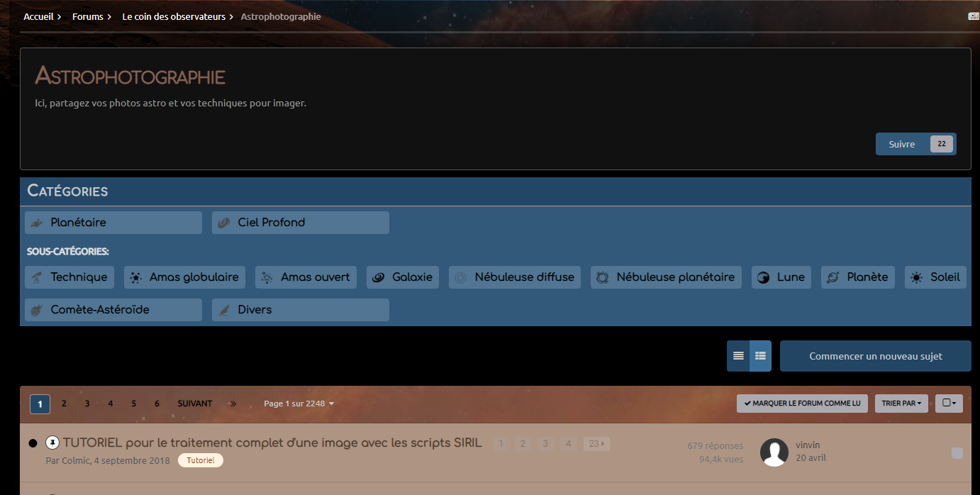Open page 2 of SIRIL topic
The height and width of the screenshot is (495, 980).
pos(523,444)
